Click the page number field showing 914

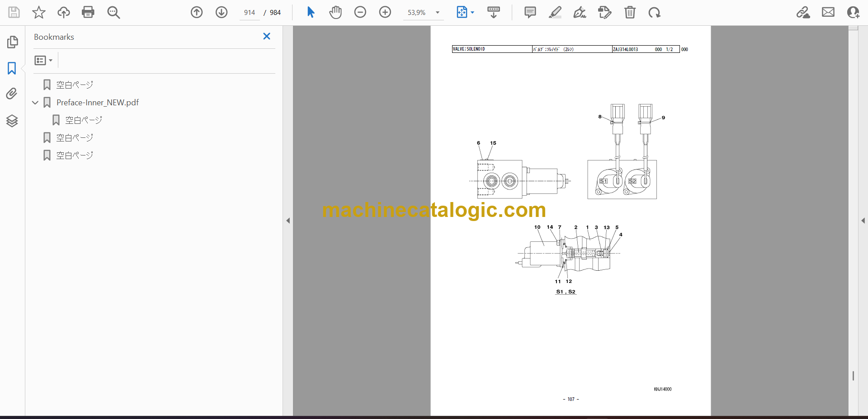point(250,13)
